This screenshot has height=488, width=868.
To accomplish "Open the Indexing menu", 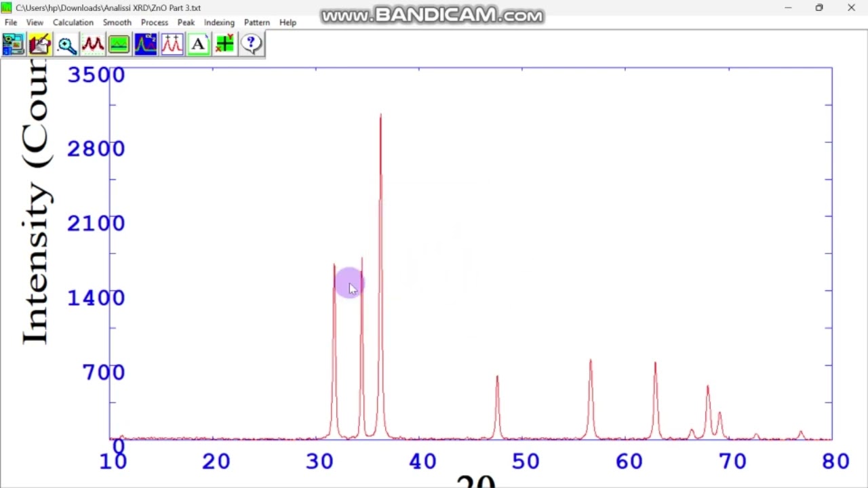I will (x=219, y=22).
